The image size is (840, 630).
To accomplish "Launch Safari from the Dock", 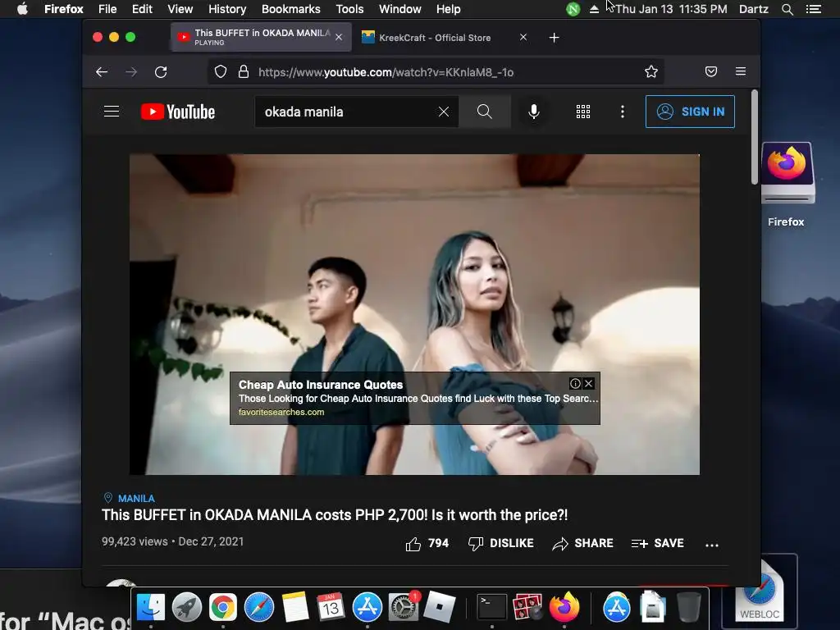I will click(x=258, y=607).
